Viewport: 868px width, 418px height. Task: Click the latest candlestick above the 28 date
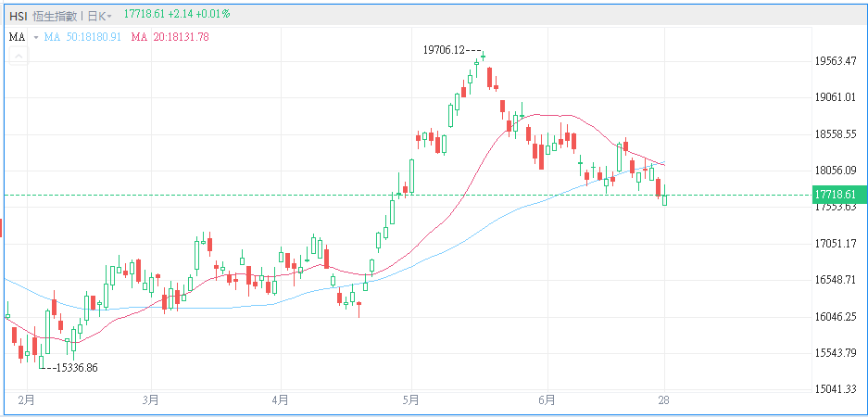[665, 196]
